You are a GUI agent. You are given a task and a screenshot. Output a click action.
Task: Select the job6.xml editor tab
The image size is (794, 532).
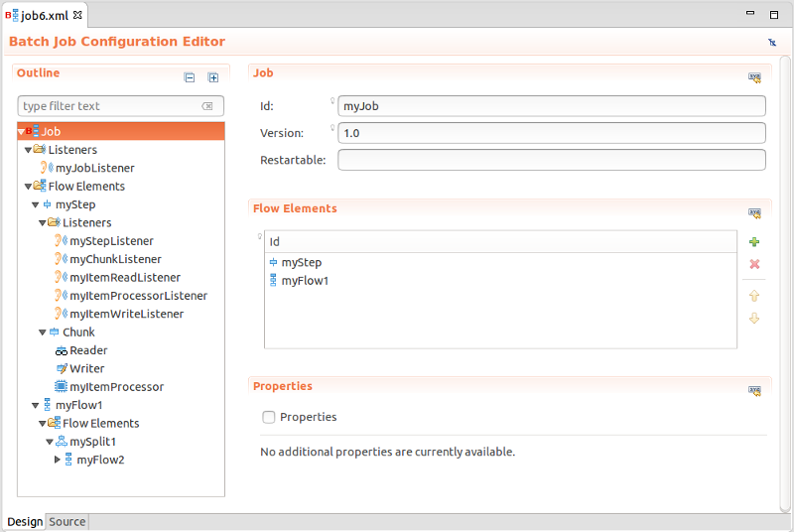click(x=46, y=14)
